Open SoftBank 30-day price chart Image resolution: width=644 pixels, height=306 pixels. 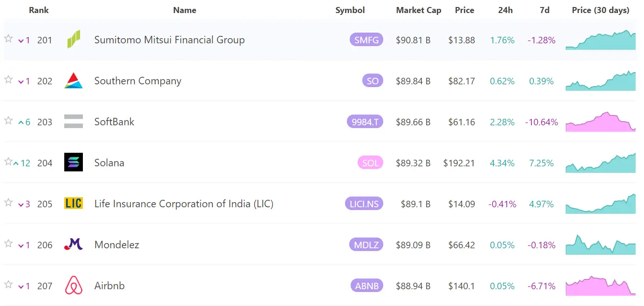(600, 122)
